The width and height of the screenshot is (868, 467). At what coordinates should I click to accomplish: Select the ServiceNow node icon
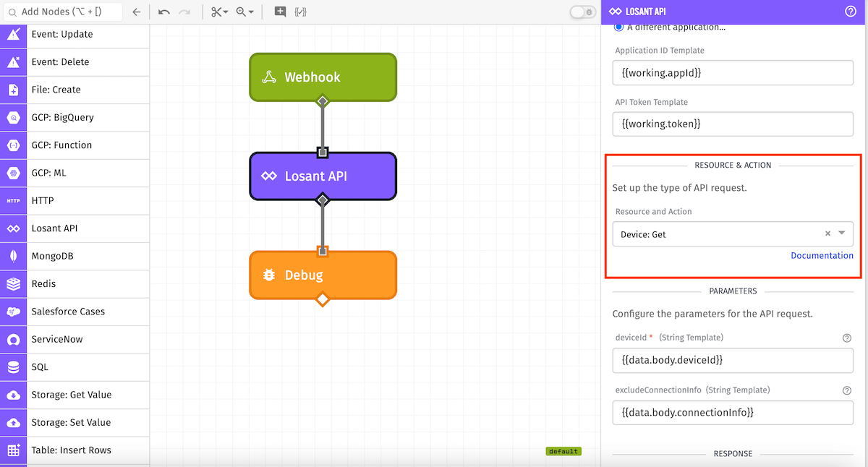(13, 339)
